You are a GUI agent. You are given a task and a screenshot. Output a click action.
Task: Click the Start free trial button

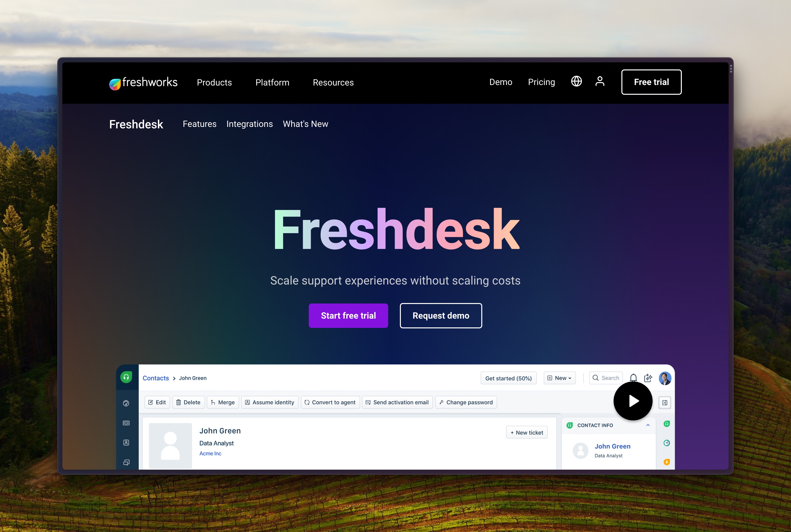tap(348, 315)
